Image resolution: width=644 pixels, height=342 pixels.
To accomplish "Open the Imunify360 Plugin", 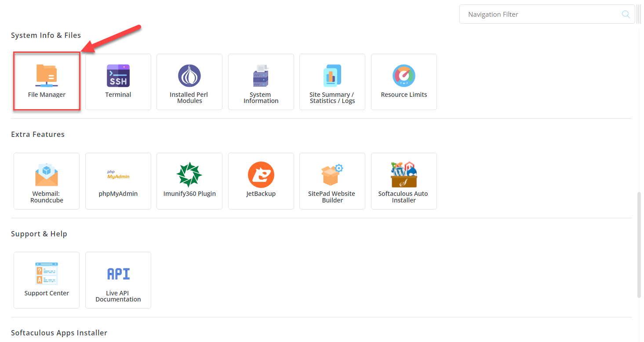I will (x=189, y=181).
